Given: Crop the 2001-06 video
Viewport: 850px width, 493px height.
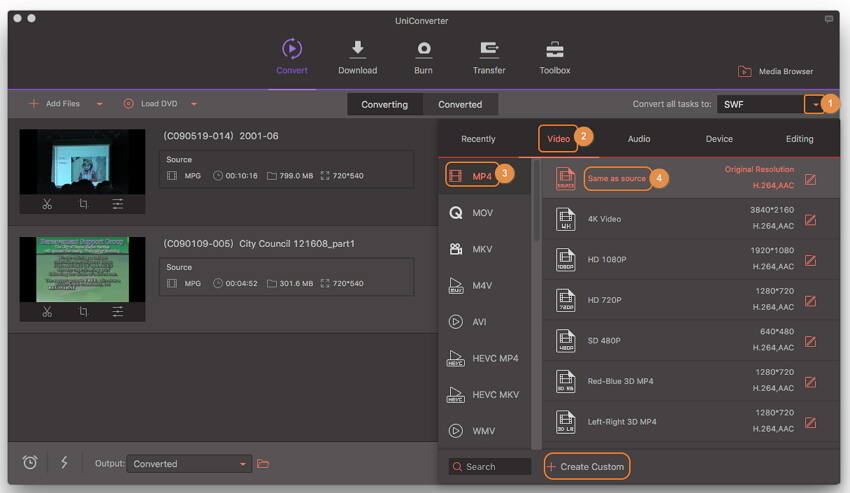Looking at the screenshot, I should tap(83, 204).
